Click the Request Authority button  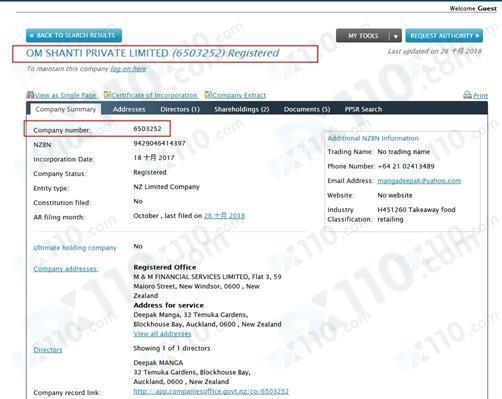click(444, 36)
